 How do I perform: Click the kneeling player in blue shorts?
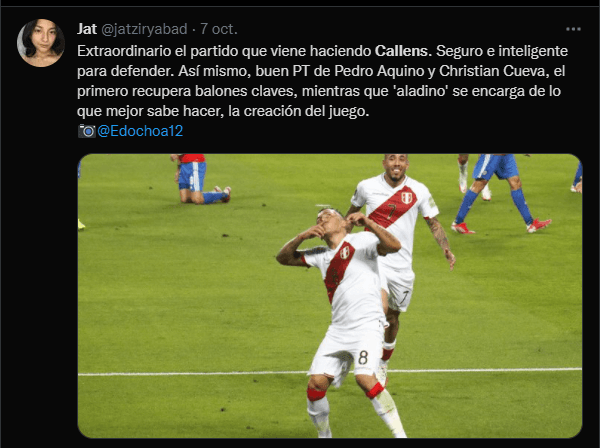[x=199, y=179]
